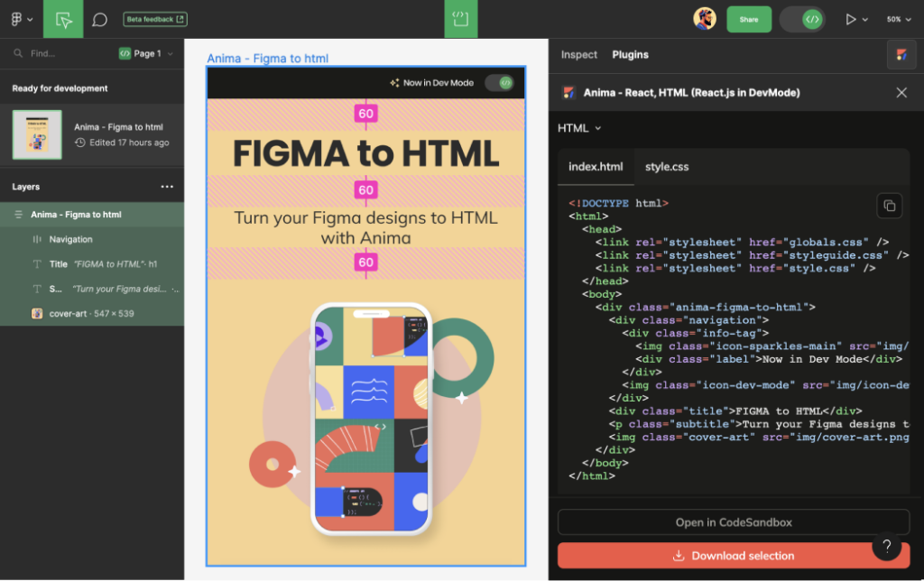Screen dimensions: 924x581
Task: Start a presentation with the play icon
Action: pyautogui.click(x=849, y=18)
